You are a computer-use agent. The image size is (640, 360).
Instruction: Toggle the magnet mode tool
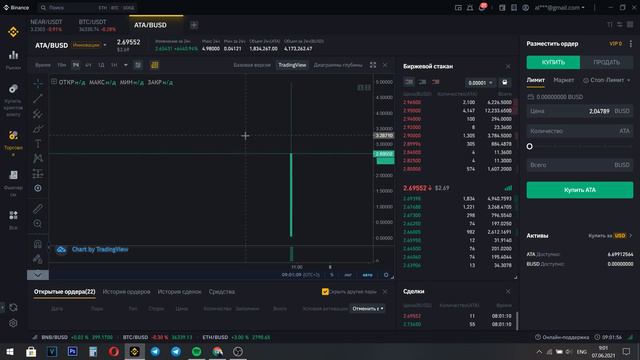pyautogui.click(x=38, y=244)
